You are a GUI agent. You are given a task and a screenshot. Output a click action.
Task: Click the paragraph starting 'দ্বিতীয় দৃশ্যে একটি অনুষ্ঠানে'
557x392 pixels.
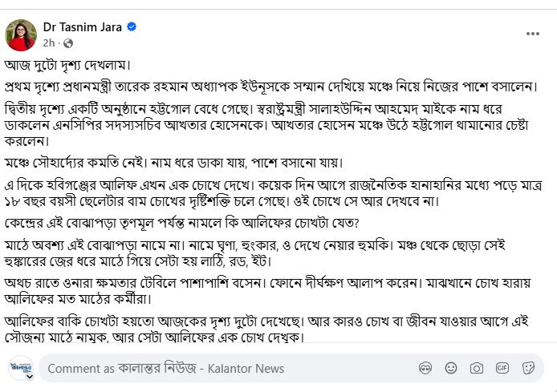click(x=266, y=125)
